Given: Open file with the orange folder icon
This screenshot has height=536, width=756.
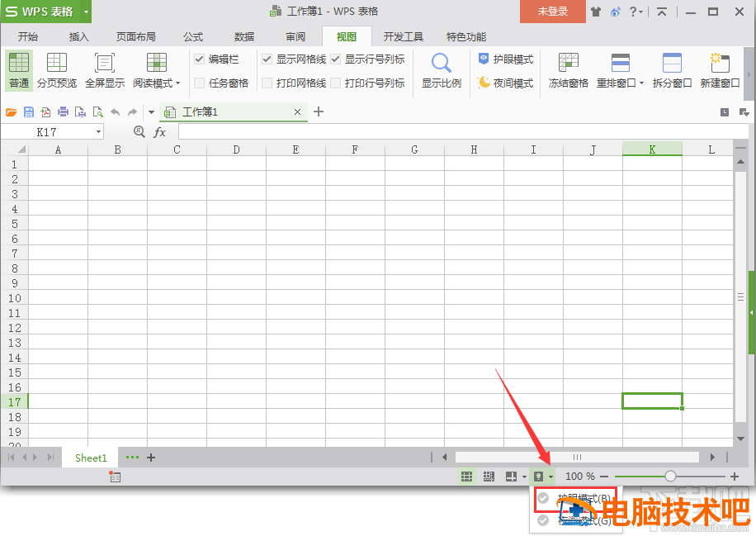Looking at the screenshot, I should click(x=11, y=112).
